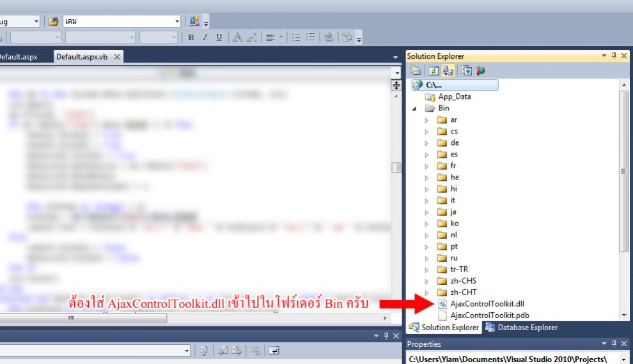Close the Default.aspx.vb tab

(x=116, y=57)
